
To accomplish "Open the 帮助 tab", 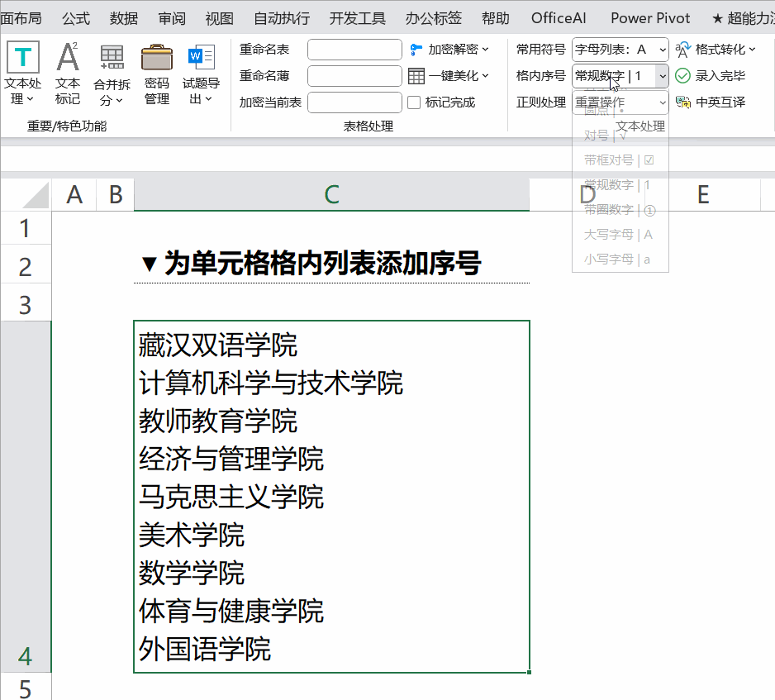I will tap(495, 18).
